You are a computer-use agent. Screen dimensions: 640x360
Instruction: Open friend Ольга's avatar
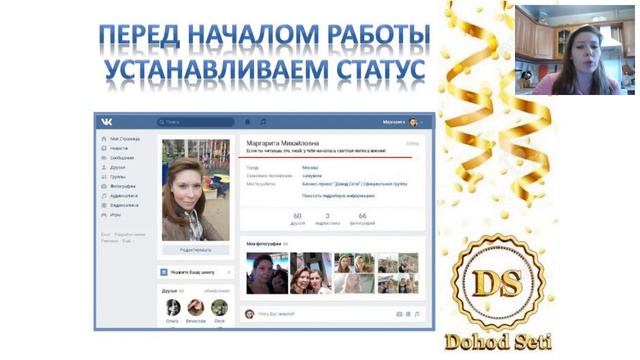coord(173,307)
